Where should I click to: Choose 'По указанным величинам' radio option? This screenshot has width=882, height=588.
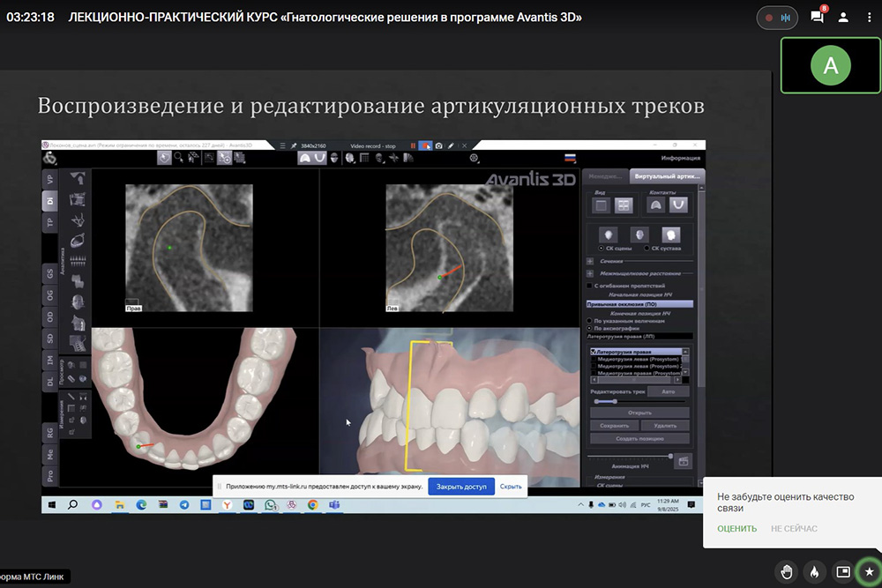tap(590, 320)
